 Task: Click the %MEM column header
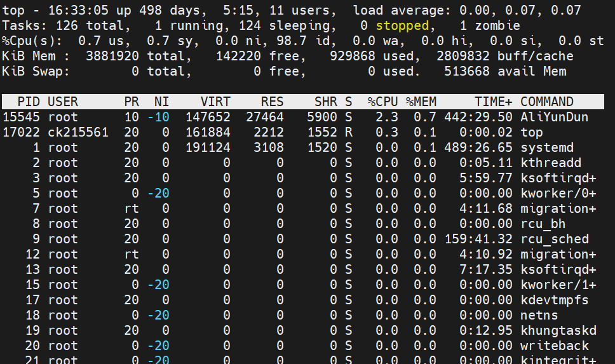(421, 102)
